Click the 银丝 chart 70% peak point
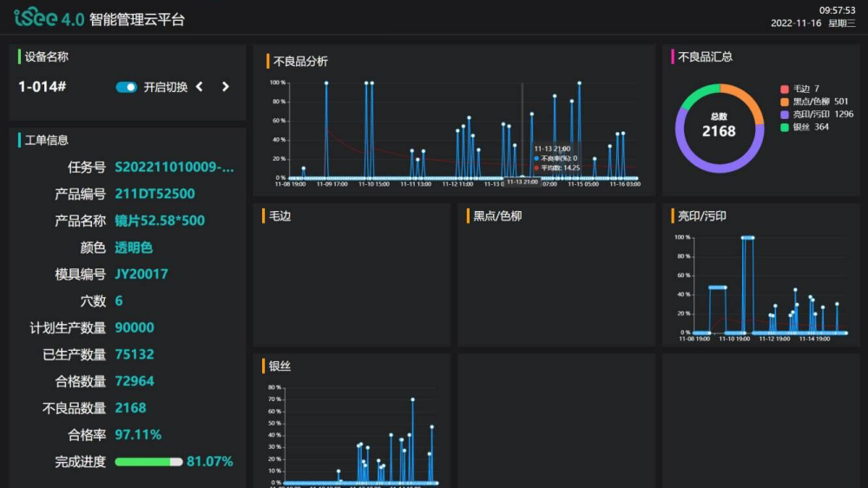 [x=412, y=399]
